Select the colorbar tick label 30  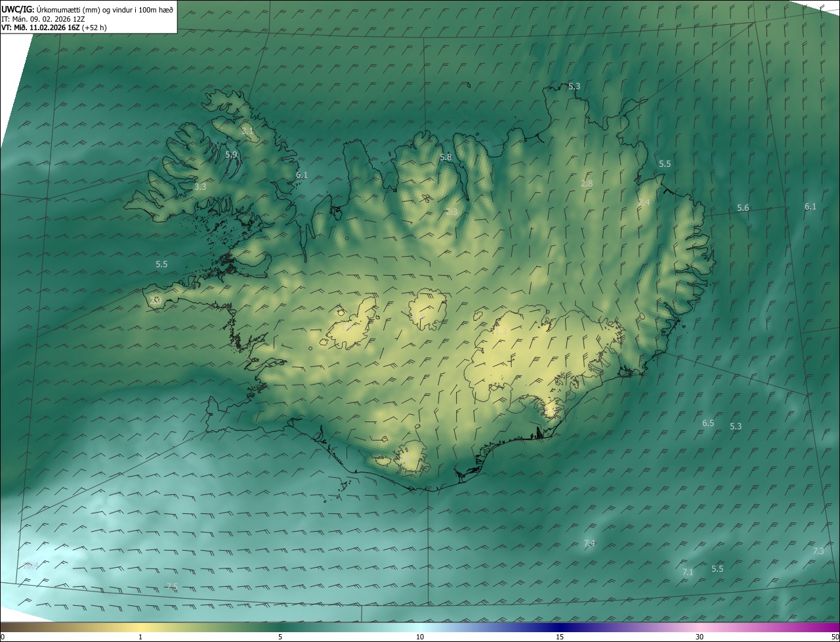pos(700,637)
